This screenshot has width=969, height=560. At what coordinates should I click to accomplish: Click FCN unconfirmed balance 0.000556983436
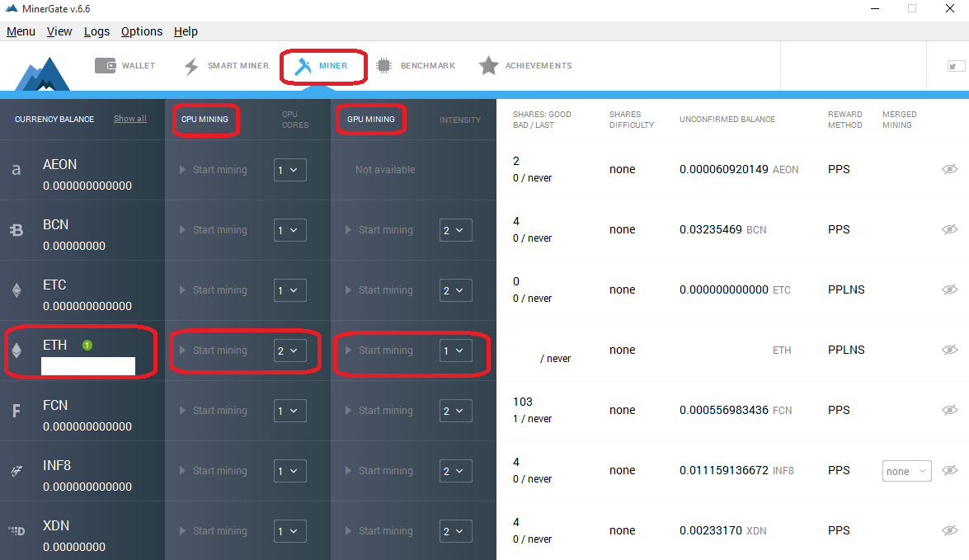724,411
